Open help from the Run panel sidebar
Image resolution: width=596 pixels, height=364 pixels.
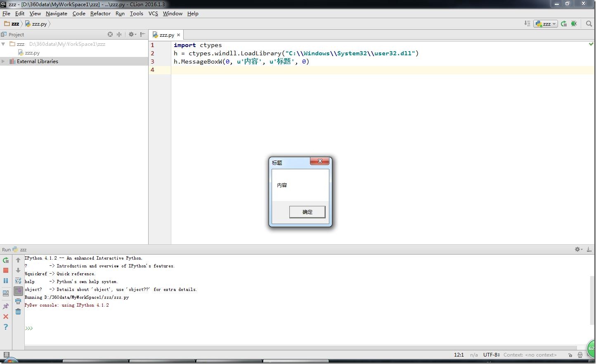[x=6, y=327]
